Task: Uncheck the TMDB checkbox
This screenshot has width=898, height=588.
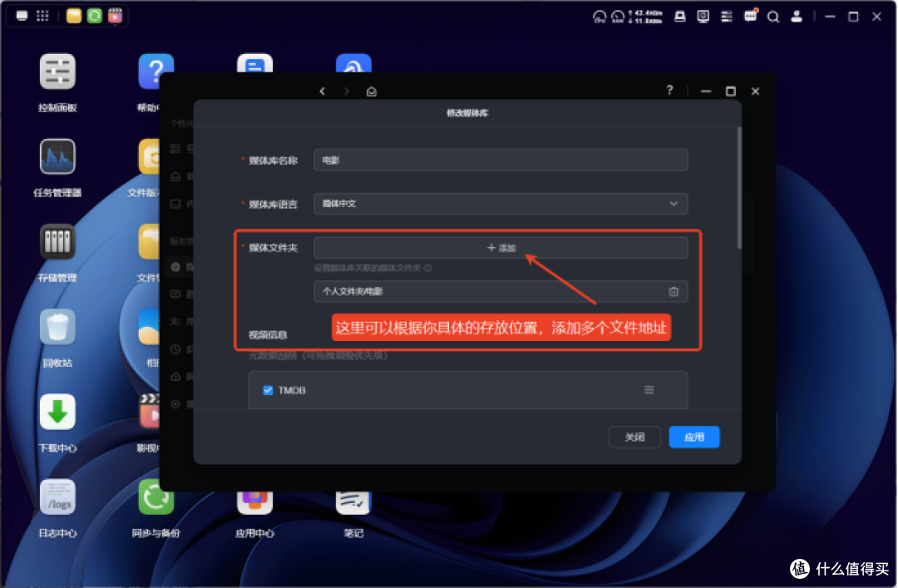Action: point(268,390)
